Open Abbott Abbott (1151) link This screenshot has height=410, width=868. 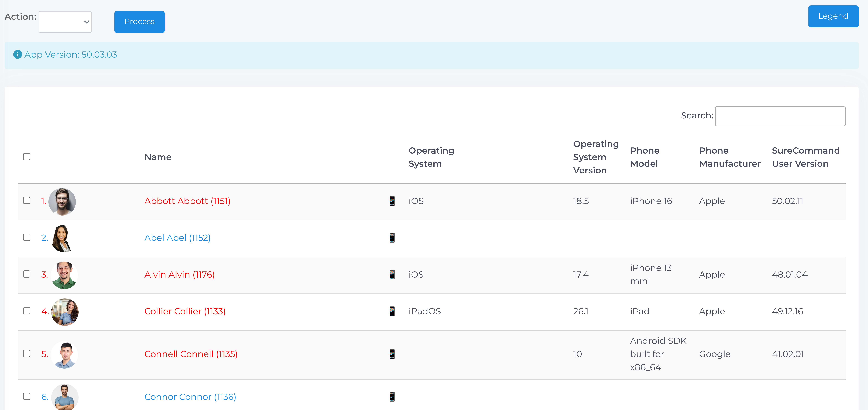[x=187, y=201]
